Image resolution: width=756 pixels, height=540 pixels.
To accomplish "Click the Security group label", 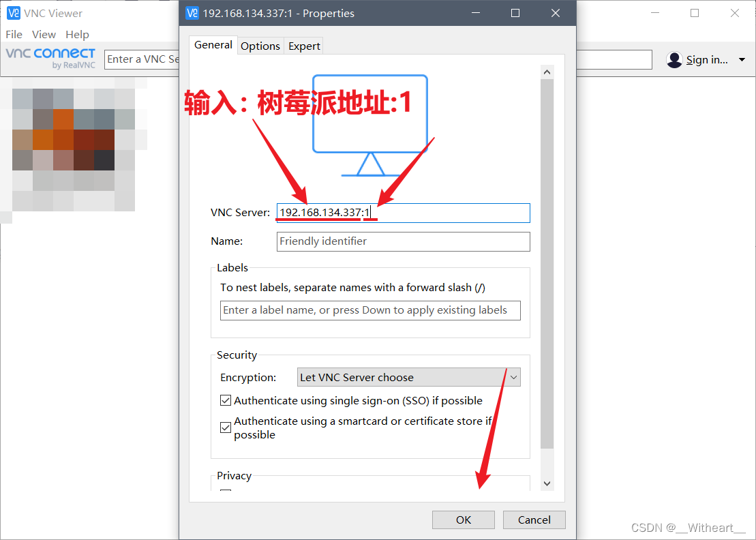I will 237,355.
